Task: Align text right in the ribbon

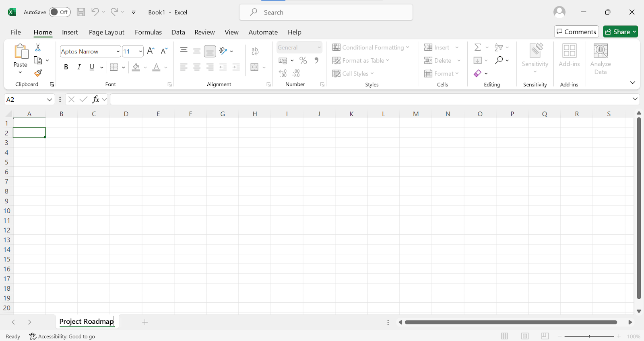Action: [210, 67]
